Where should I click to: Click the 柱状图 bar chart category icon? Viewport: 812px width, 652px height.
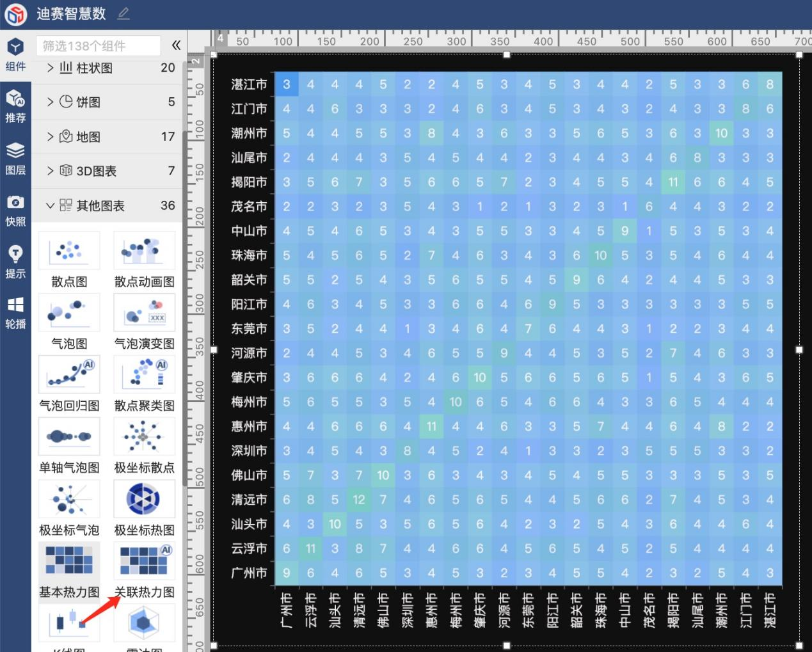66,68
